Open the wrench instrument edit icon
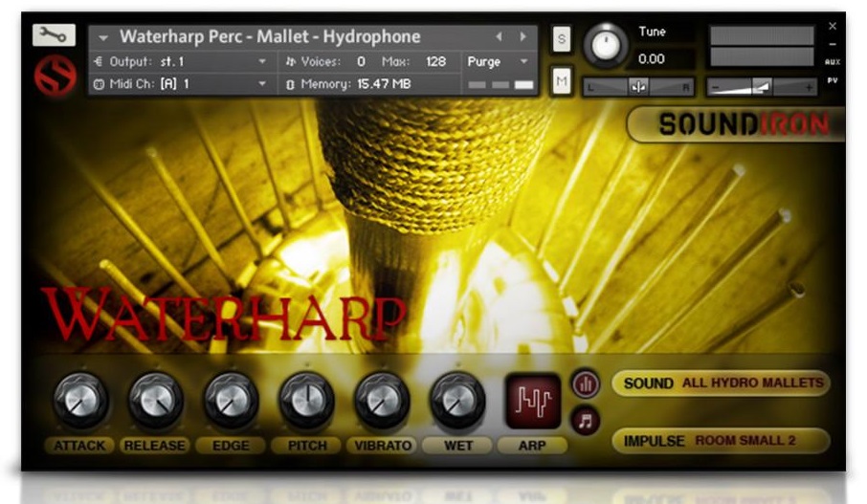 (x=54, y=35)
